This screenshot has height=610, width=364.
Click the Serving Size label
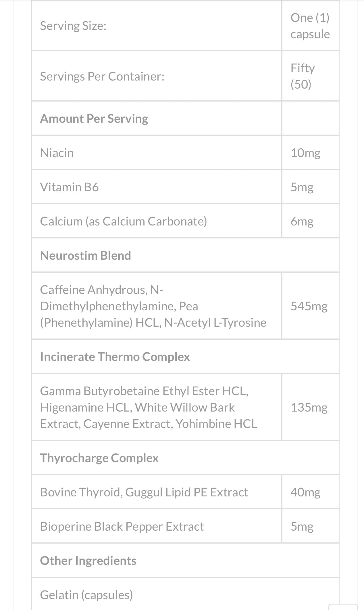[73, 26]
